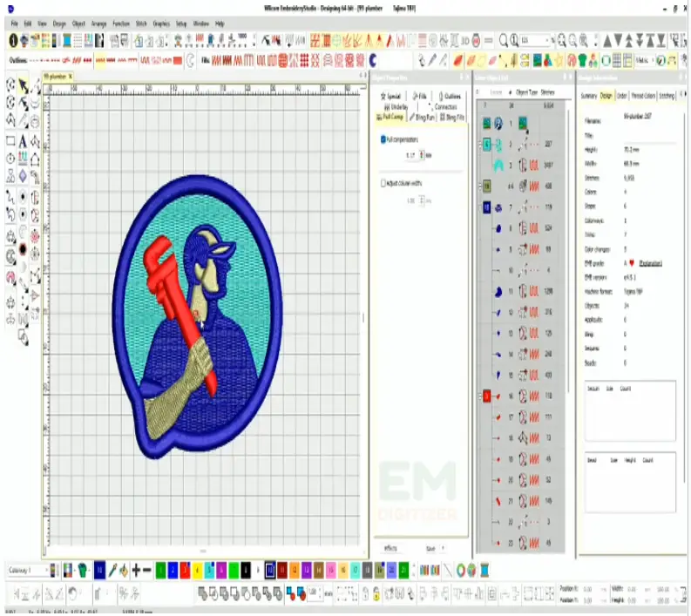Select the magenta color swatch in palette
This screenshot has width=691, height=616.
(220, 571)
